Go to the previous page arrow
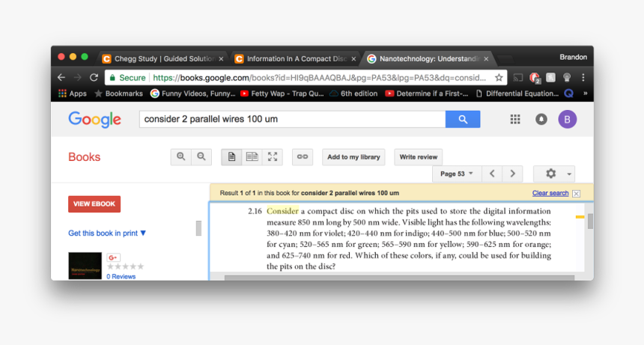 click(492, 174)
